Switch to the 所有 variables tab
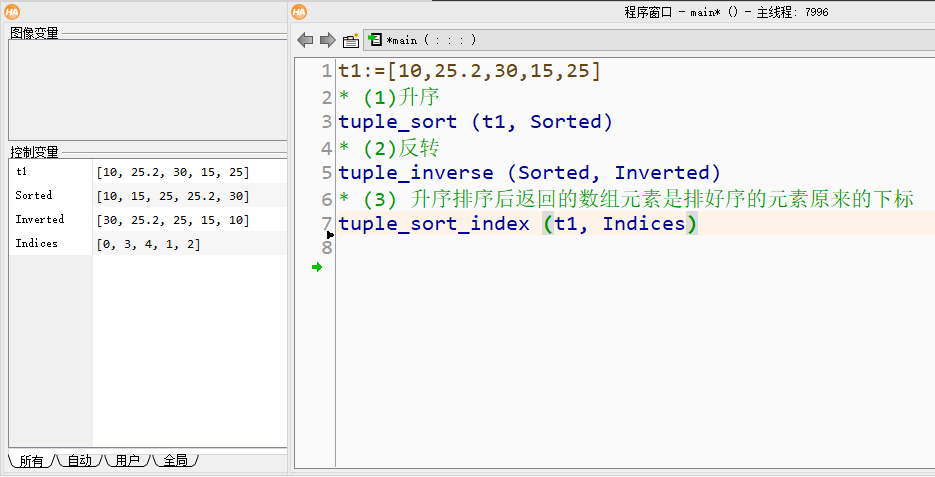This screenshot has height=477, width=935. [32, 460]
